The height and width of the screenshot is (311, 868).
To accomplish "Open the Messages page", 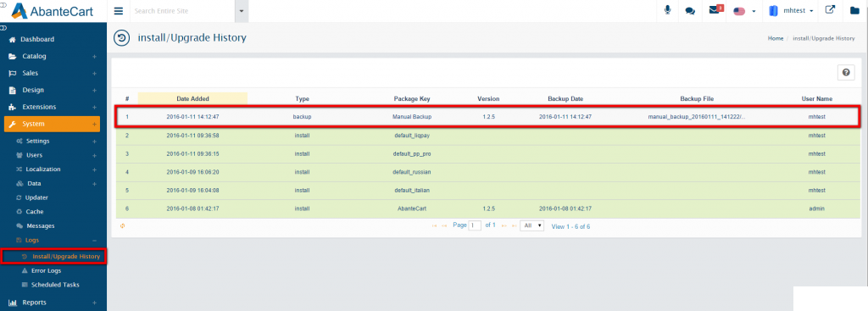I will tap(40, 225).
